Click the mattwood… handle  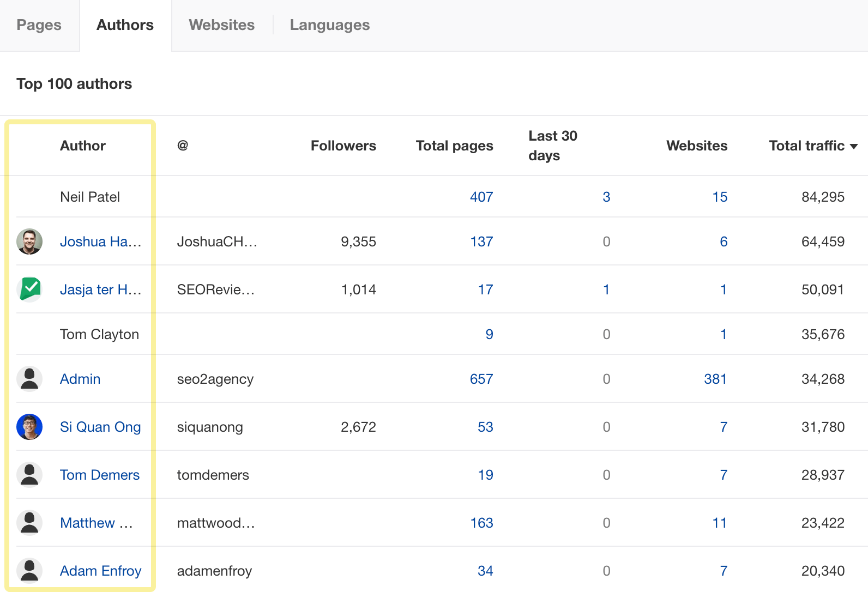(x=216, y=523)
